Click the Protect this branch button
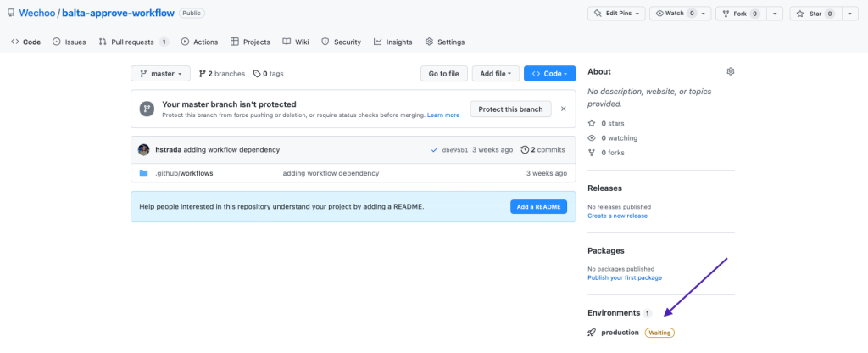 click(x=510, y=109)
